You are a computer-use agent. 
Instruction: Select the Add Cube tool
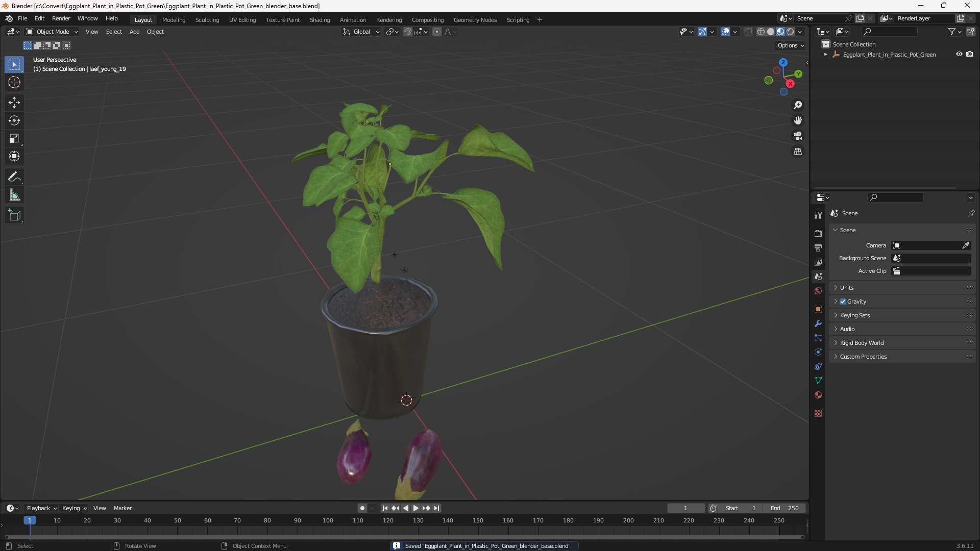pyautogui.click(x=14, y=215)
